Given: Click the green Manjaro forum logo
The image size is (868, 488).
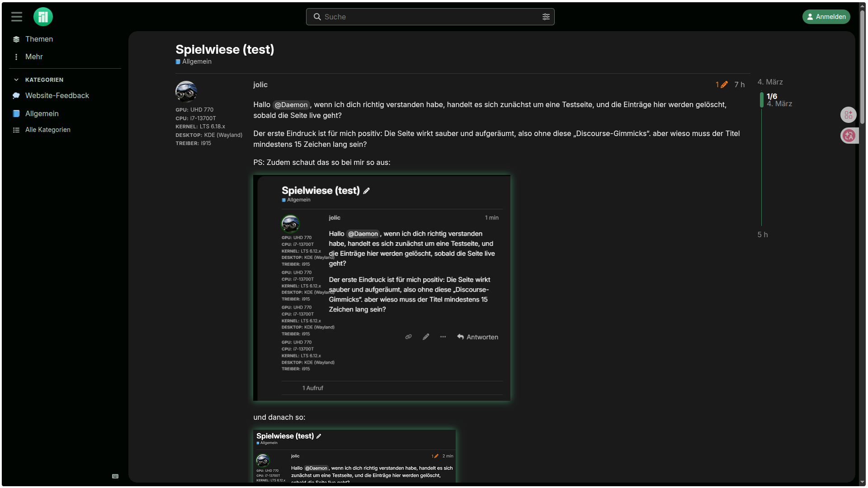Looking at the screenshot, I should [x=43, y=17].
